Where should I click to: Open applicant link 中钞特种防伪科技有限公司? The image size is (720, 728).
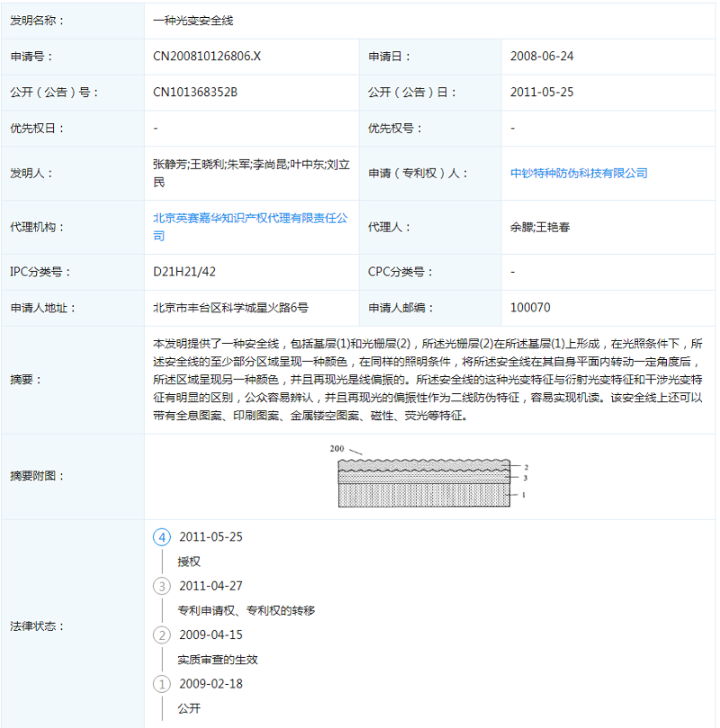click(x=579, y=173)
